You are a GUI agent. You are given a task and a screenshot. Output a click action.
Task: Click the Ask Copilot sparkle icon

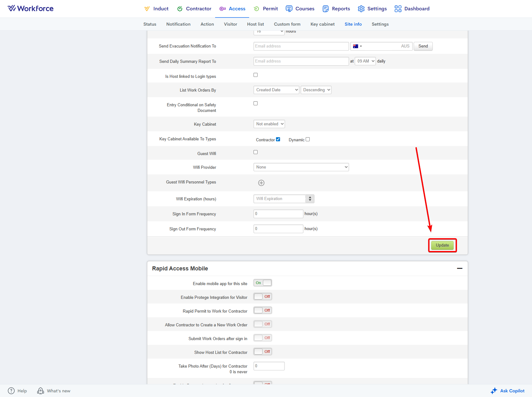click(494, 391)
